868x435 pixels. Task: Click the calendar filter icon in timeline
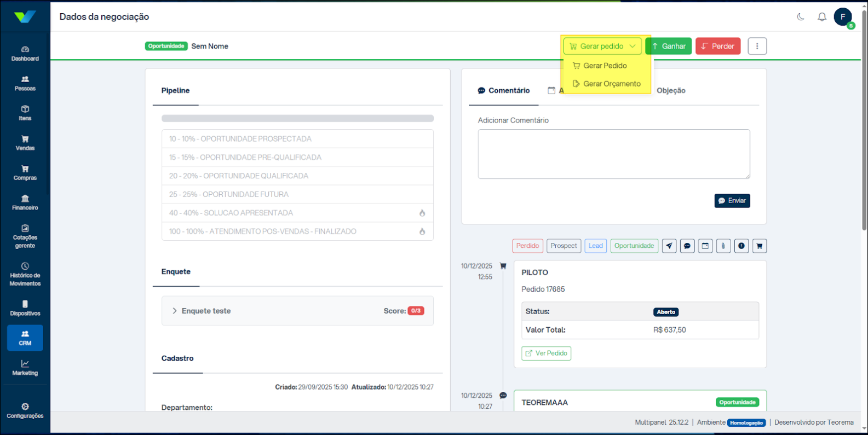[x=705, y=246]
